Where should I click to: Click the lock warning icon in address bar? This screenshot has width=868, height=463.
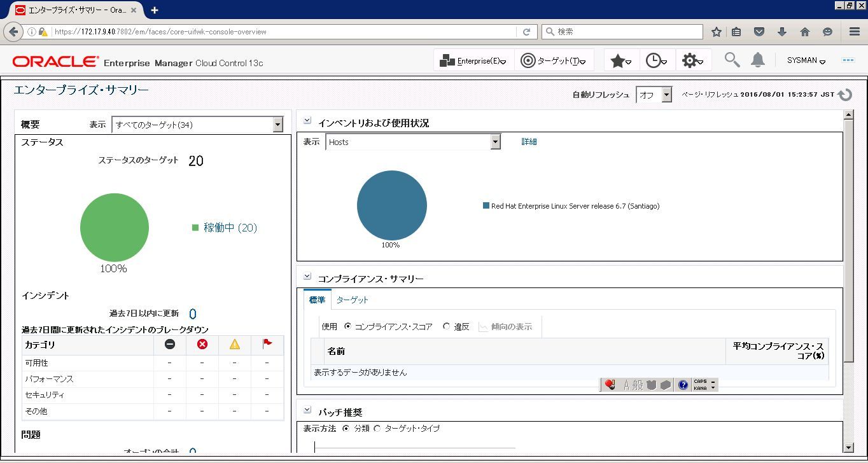pos(43,32)
